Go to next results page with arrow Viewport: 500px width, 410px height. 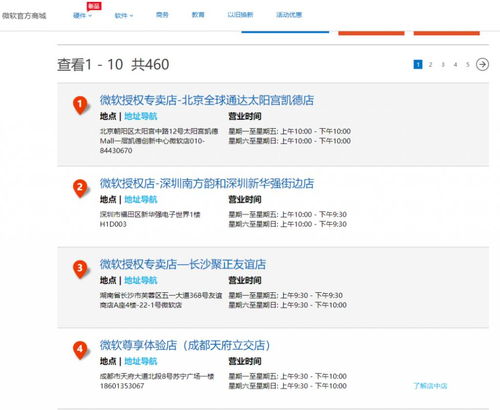point(482,64)
